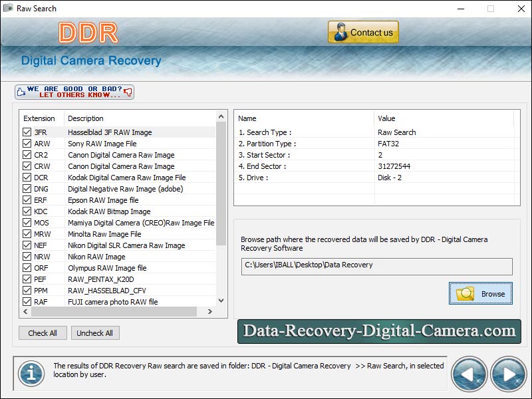Screen dimensions: 532x399
Task: Minimize the Raw Search window
Action: coord(460,9)
